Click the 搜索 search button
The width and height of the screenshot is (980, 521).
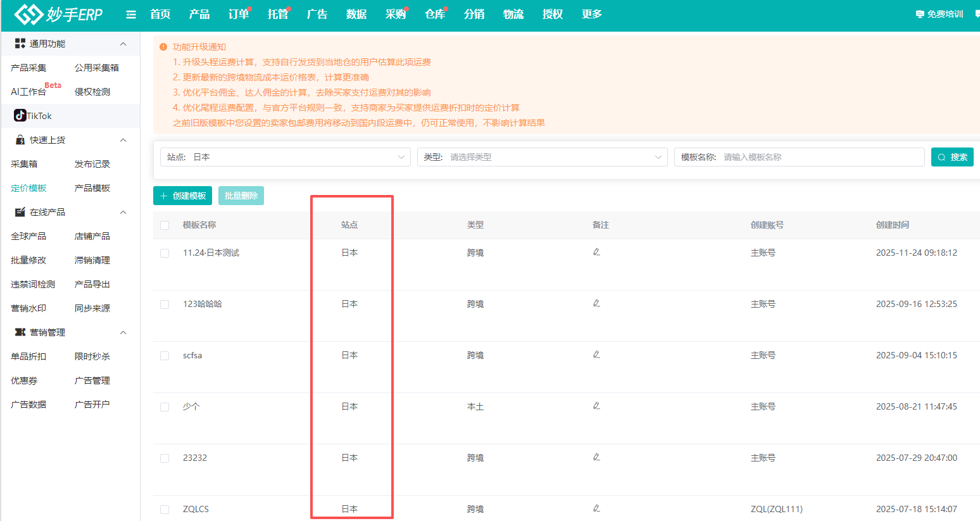(x=952, y=157)
